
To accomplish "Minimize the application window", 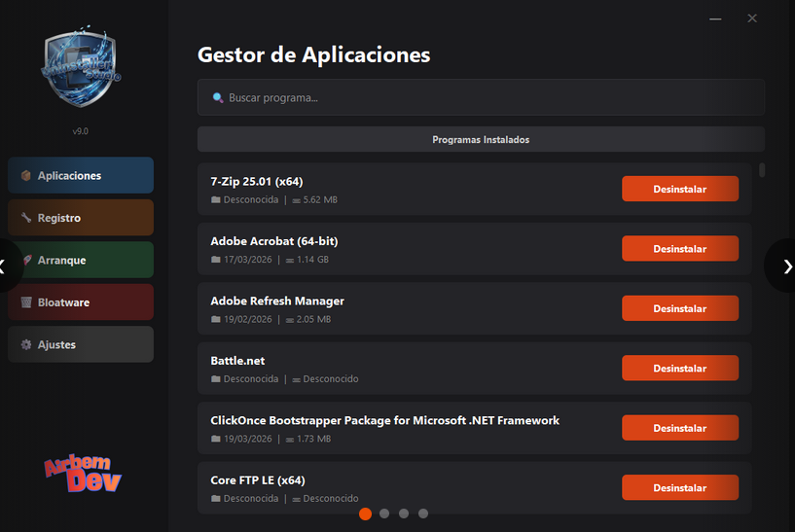I will 715,18.
